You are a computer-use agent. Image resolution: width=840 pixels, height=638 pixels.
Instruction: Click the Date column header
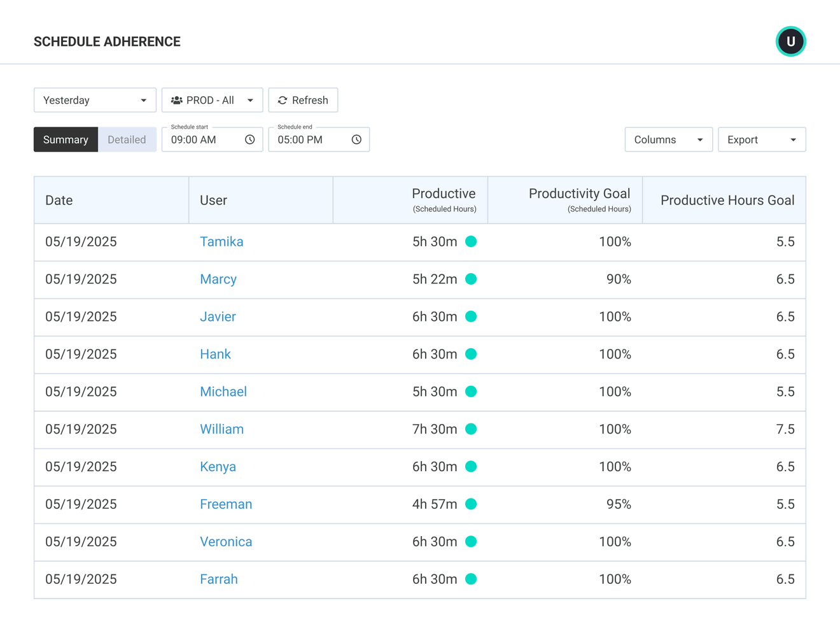111,200
